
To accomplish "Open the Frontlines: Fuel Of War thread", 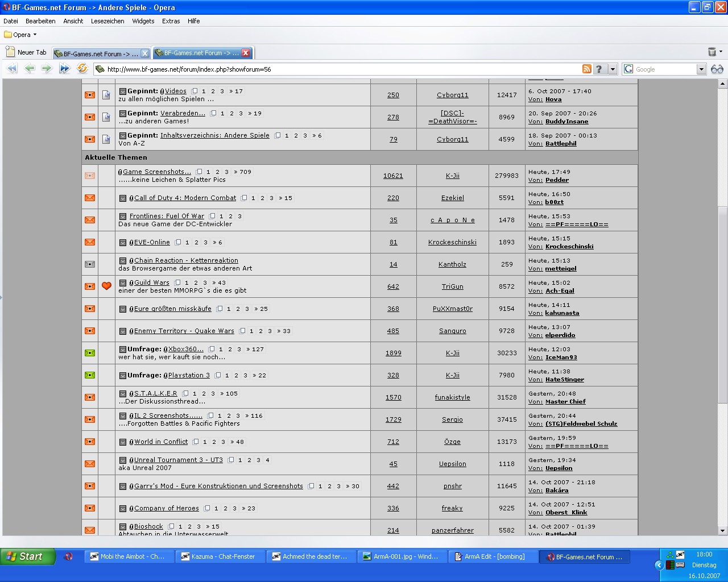I will pos(167,216).
